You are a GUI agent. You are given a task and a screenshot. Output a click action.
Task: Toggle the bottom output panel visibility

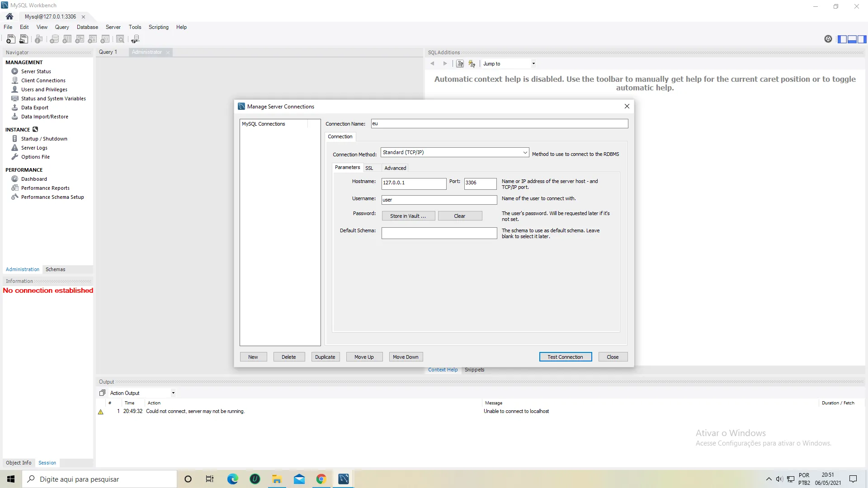click(852, 39)
